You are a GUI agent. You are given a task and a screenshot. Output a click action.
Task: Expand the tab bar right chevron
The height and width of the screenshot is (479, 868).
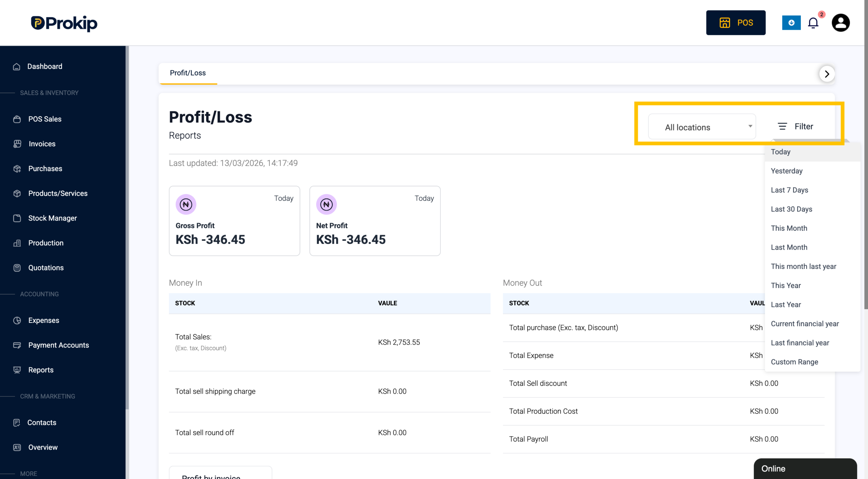pos(827,74)
